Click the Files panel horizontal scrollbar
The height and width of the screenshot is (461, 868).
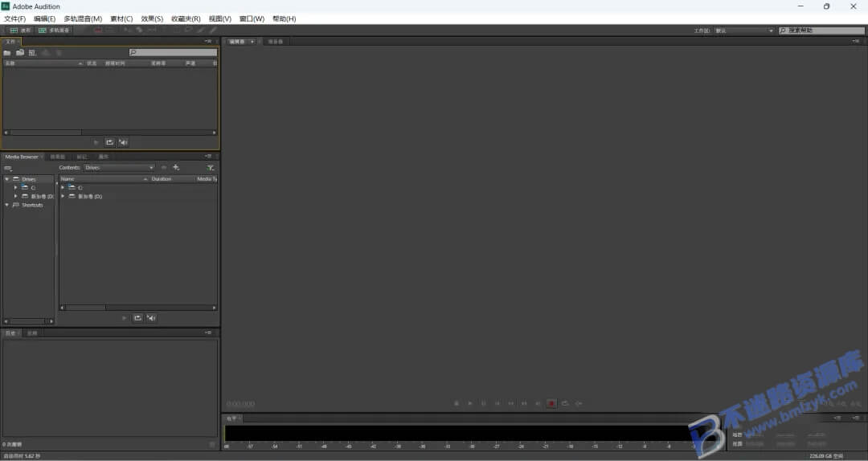pyautogui.click(x=110, y=133)
